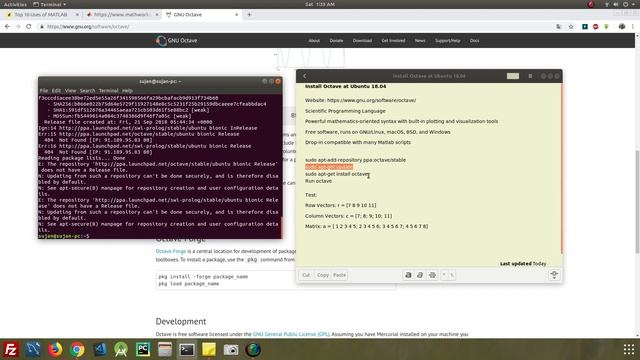This screenshot has width=640, height=360.
Task: Open terminal Search menu
Action: pyautogui.click(x=87, y=91)
